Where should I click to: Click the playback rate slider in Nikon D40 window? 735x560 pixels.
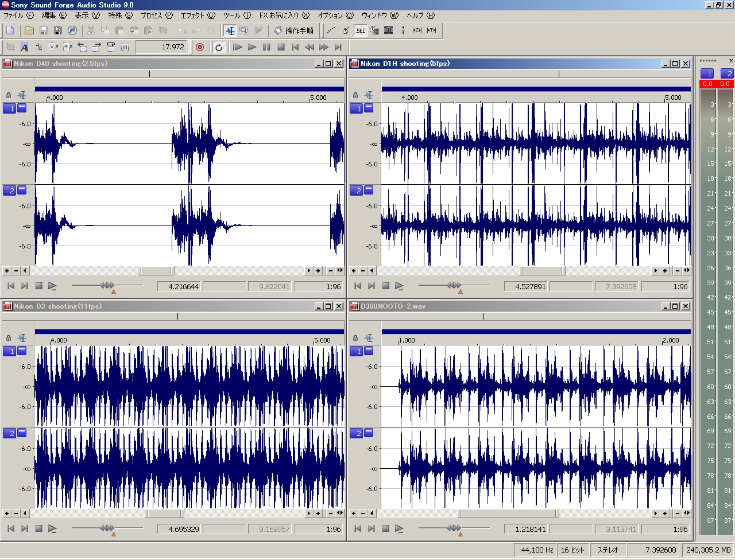point(107,285)
